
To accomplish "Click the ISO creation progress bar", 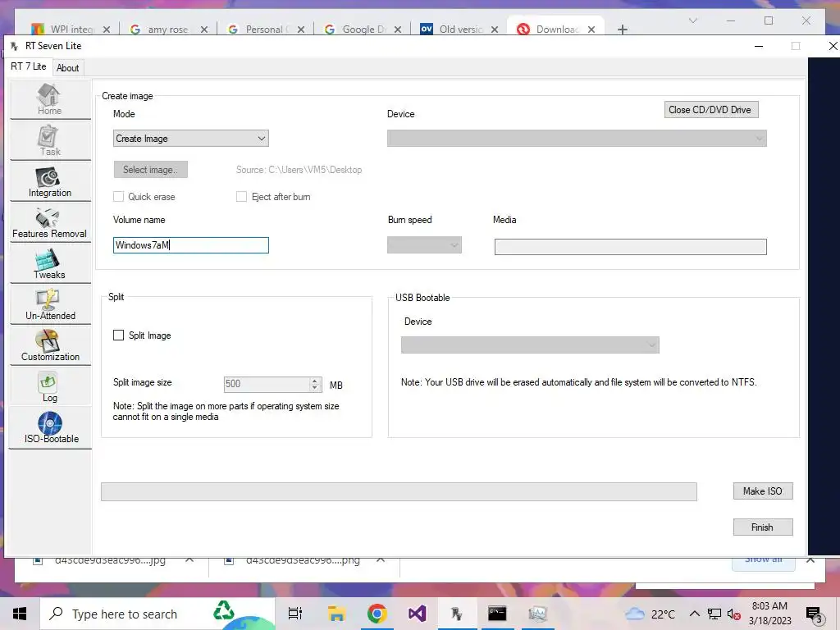I will click(x=399, y=492).
